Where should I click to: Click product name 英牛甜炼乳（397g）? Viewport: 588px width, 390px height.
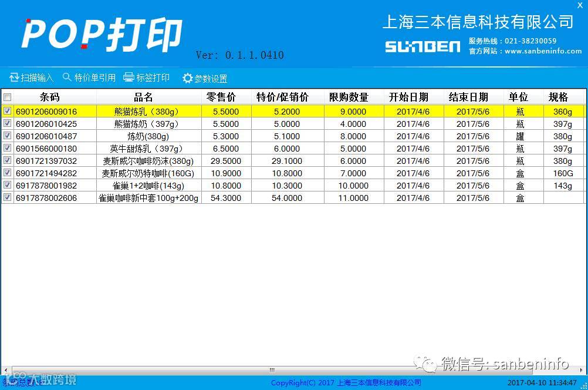point(148,149)
